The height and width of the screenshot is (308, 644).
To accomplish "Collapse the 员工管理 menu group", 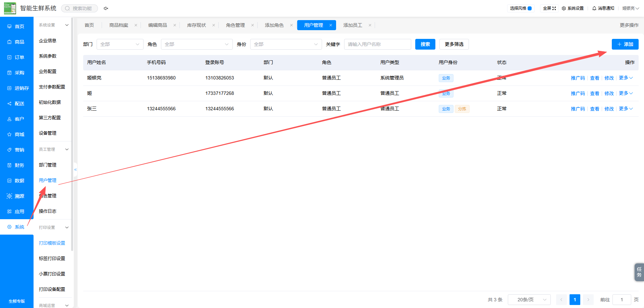I will click(67, 149).
